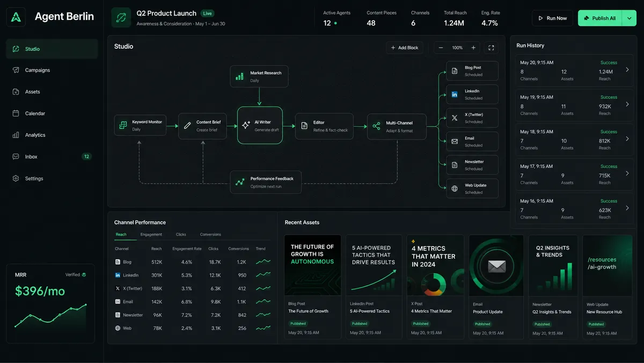
Task: Expand the May 18 run history entry
Action: pyautogui.click(x=627, y=139)
